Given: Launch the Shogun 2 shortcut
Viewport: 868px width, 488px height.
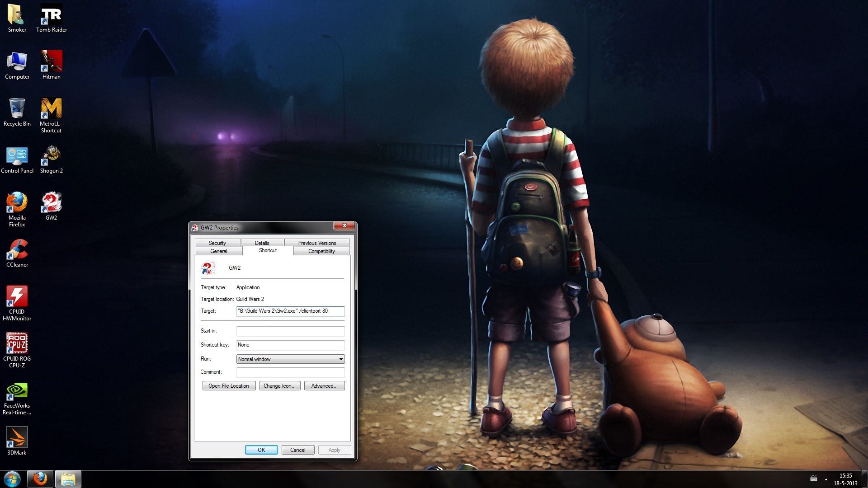Looking at the screenshot, I should tap(52, 160).
